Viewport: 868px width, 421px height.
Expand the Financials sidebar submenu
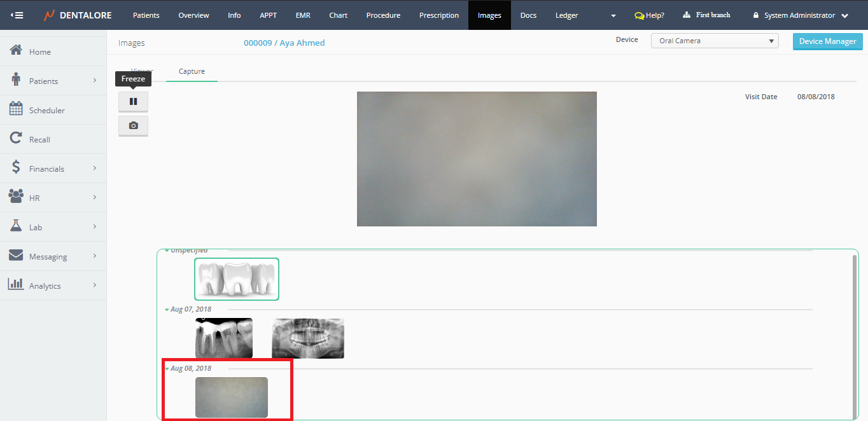(x=95, y=169)
